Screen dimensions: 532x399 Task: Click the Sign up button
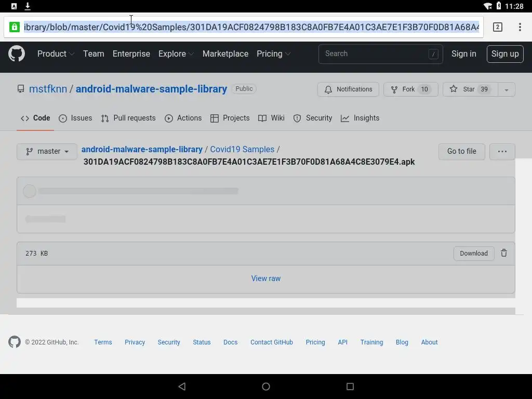505,54
